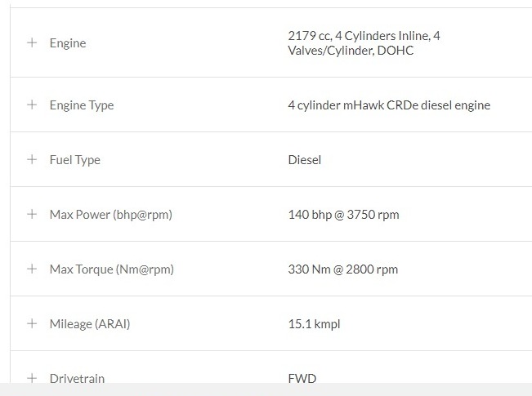Image resolution: width=532 pixels, height=396 pixels.
Task: Click the plus icon beside Max Torque
Action: click(32, 269)
